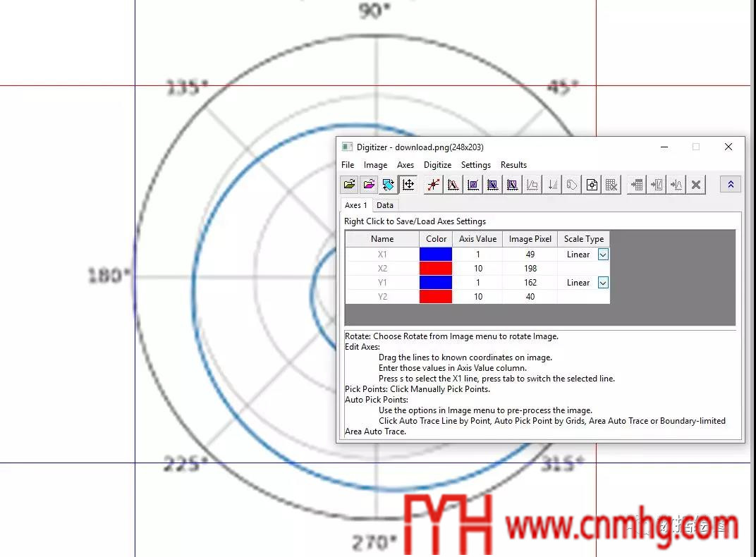Collapse the panel with the double-chevron button
The width and height of the screenshot is (756, 557).
[730, 185]
